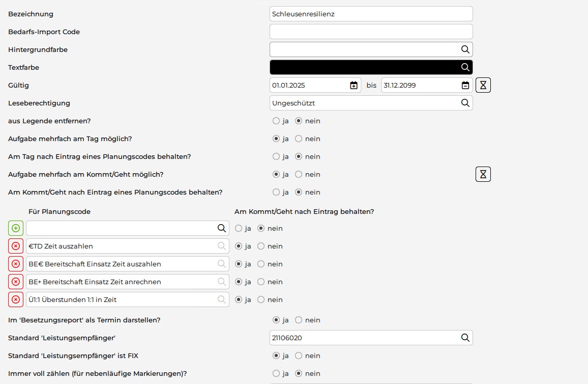588x384 pixels.
Task: Click the 'Für Planungscode' column heading
Action: (59, 212)
